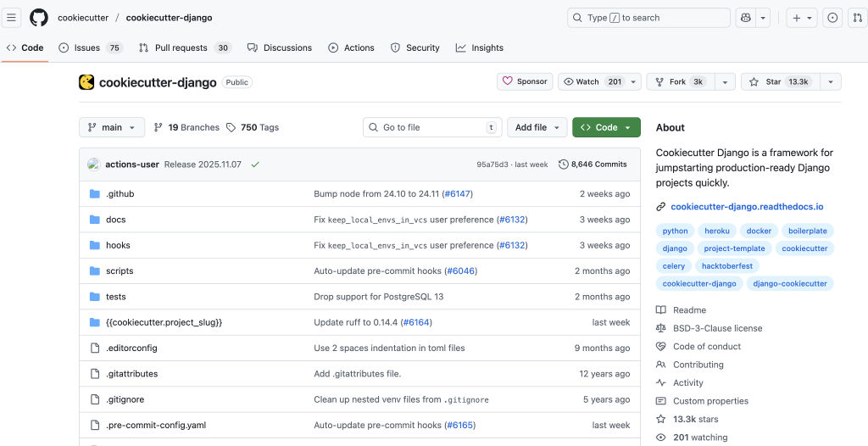Expand the Watch notification options arrow
The height and width of the screenshot is (446, 868).
coord(634,81)
